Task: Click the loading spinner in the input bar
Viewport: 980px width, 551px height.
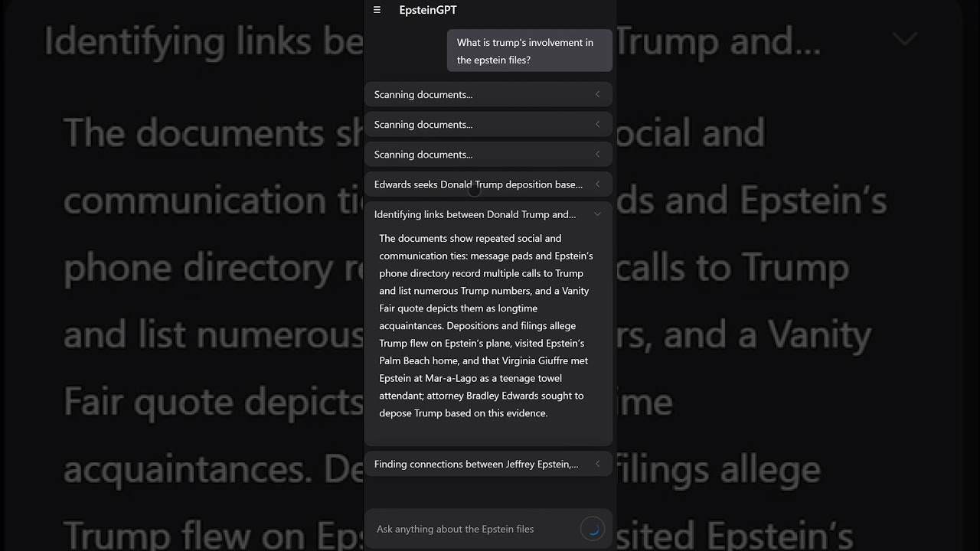Action: (x=592, y=528)
